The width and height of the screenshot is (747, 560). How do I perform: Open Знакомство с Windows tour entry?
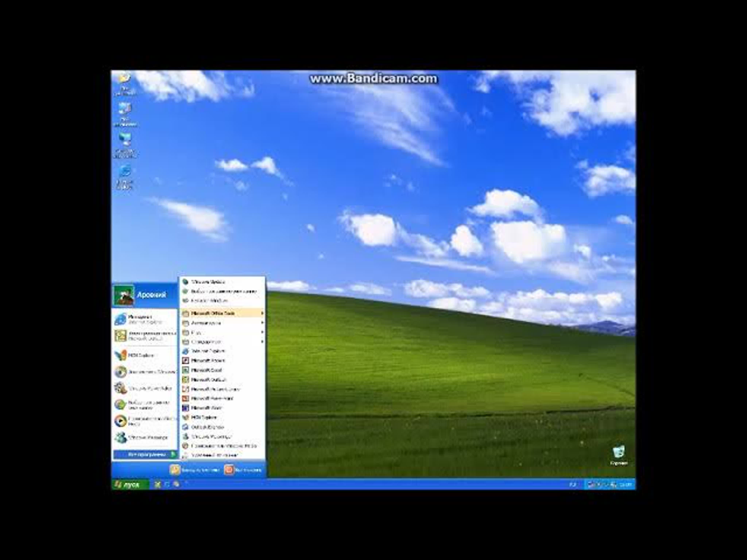[145, 372]
